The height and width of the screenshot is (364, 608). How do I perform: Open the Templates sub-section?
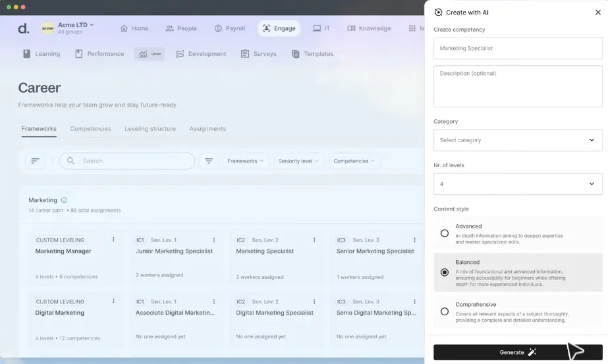tap(312, 54)
